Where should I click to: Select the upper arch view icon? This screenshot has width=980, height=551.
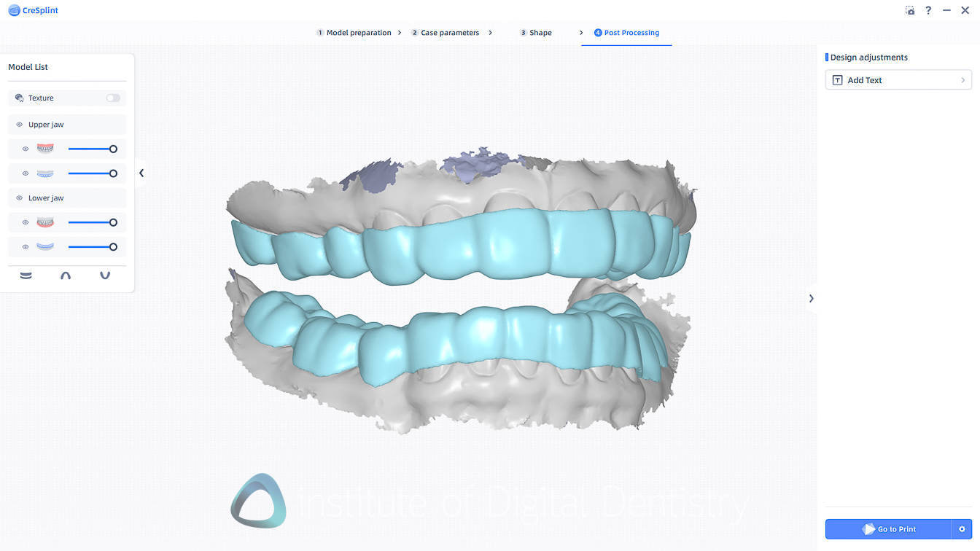[x=65, y=275]
